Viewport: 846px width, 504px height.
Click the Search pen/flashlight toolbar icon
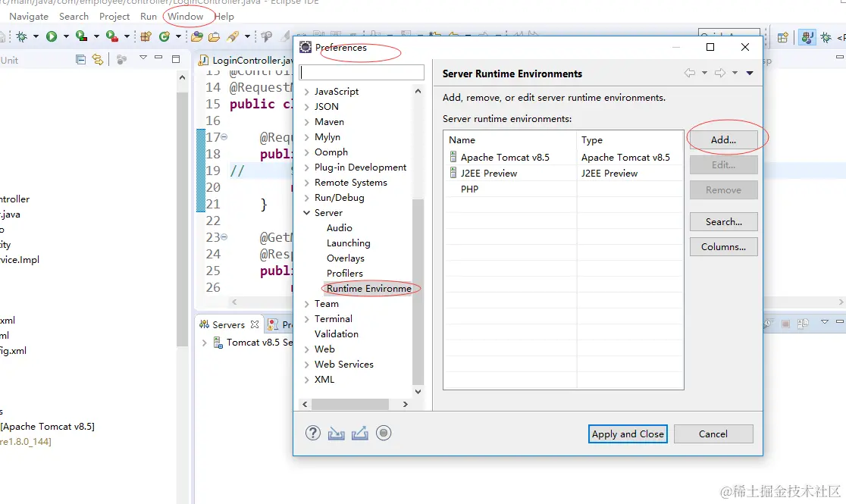coord(233,36)
